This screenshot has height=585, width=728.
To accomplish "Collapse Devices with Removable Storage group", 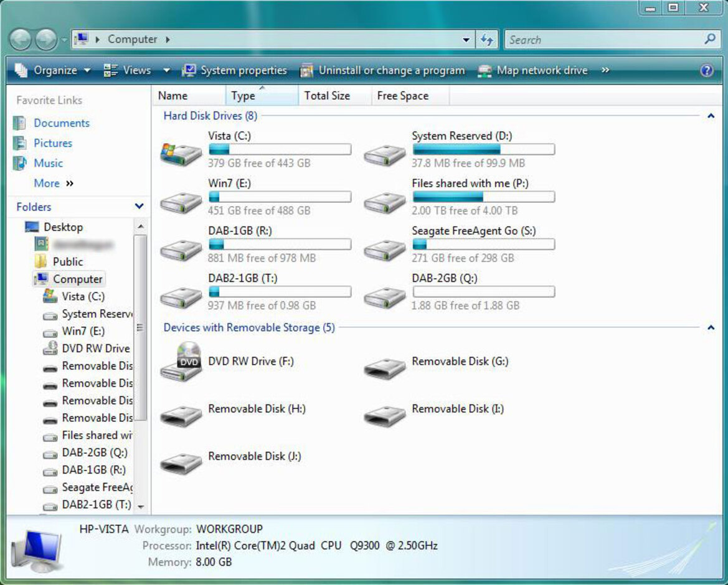I will 711,327.
